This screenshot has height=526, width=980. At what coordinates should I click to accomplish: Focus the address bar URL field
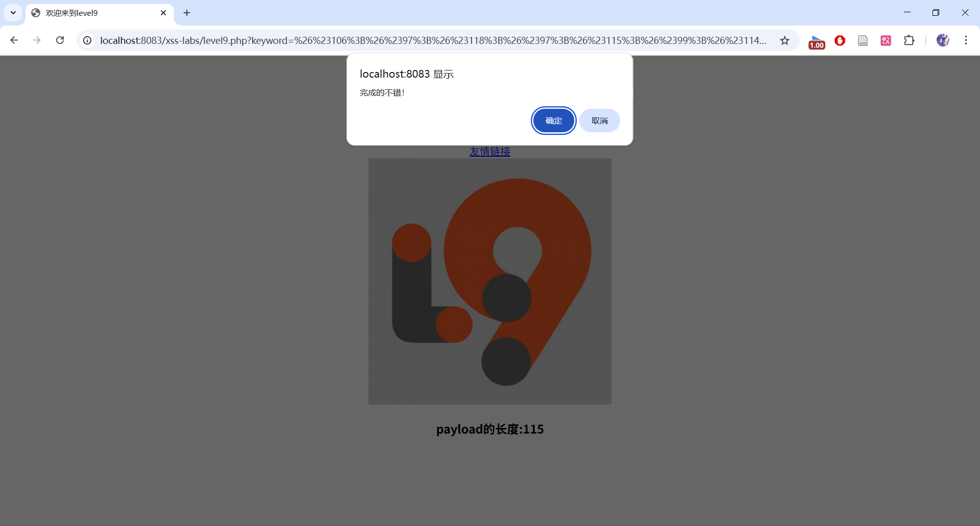[433, 40]
